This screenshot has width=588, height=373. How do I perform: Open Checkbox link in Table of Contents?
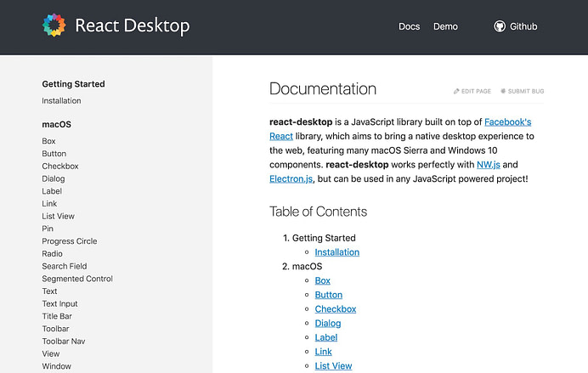[336, 309]
